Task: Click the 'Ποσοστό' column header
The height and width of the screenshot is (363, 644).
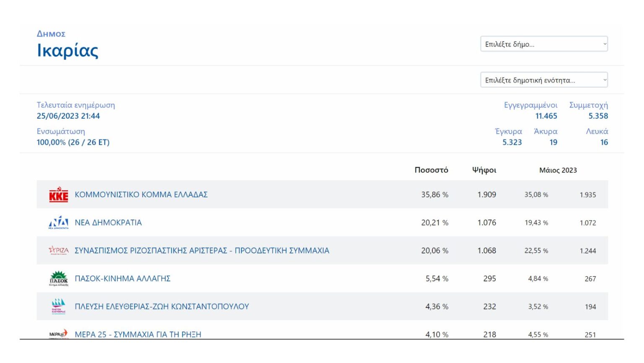Action: [x=431, y=170]
